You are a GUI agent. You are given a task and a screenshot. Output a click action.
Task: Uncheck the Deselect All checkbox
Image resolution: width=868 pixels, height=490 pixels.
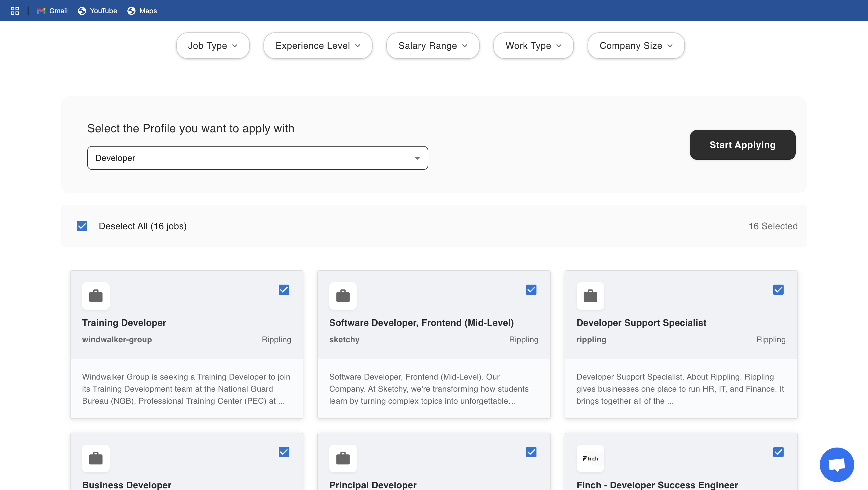pos(82,226)
